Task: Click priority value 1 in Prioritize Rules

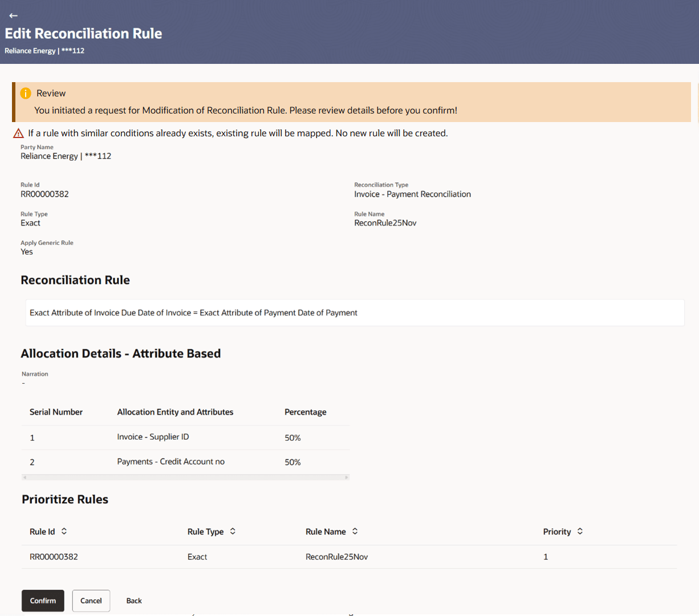Action: [546, 557]
